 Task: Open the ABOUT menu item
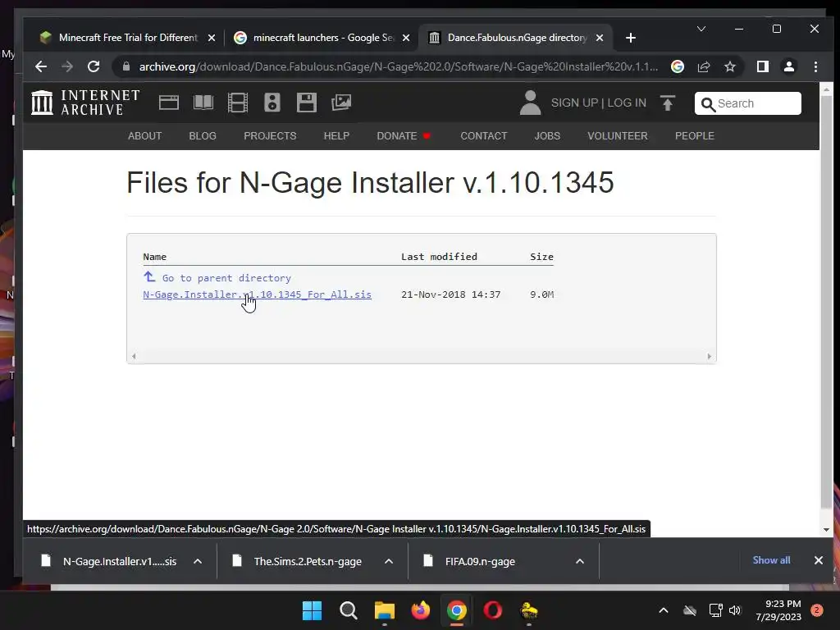[144, 135]
